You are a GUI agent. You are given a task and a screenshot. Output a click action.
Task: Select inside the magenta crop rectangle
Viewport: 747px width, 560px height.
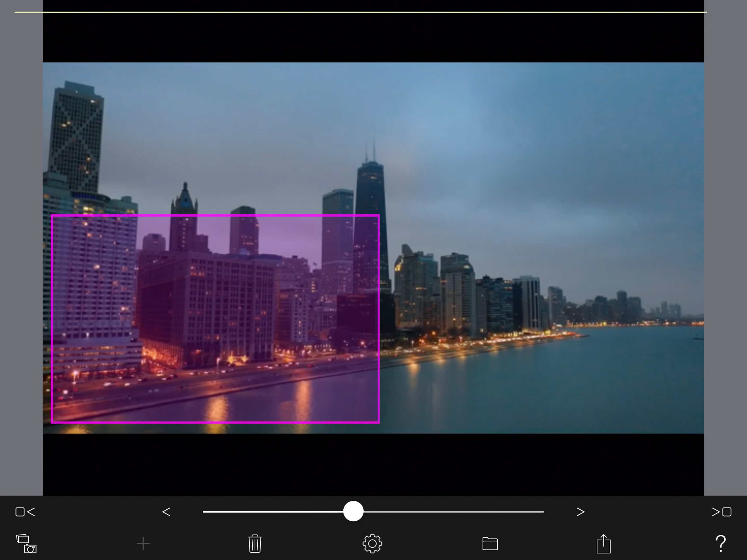coord(215,319)
